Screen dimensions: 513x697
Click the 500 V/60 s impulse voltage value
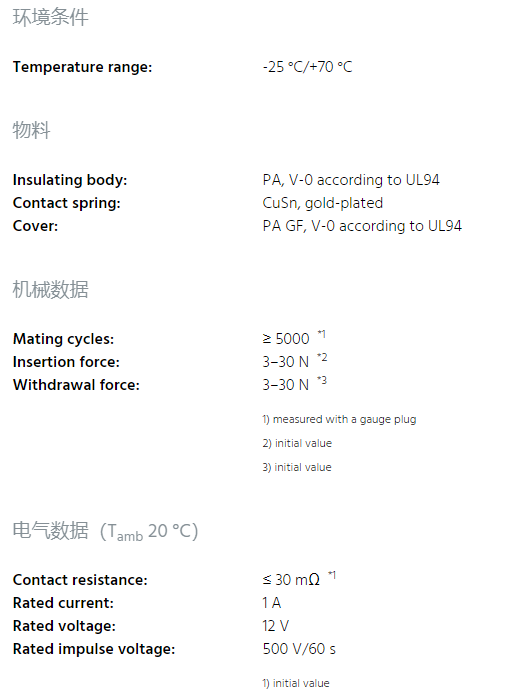299,649
